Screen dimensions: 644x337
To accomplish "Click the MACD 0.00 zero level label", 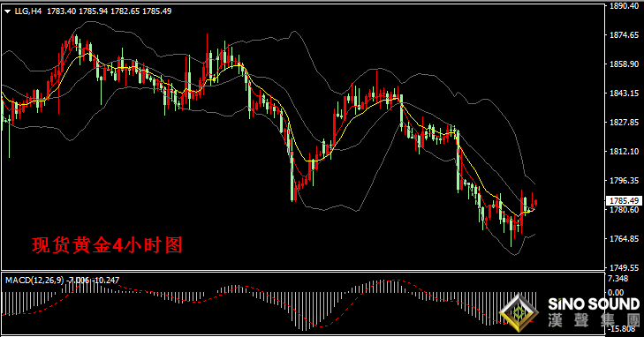I will pyautogui.click(x=616, y=292).
